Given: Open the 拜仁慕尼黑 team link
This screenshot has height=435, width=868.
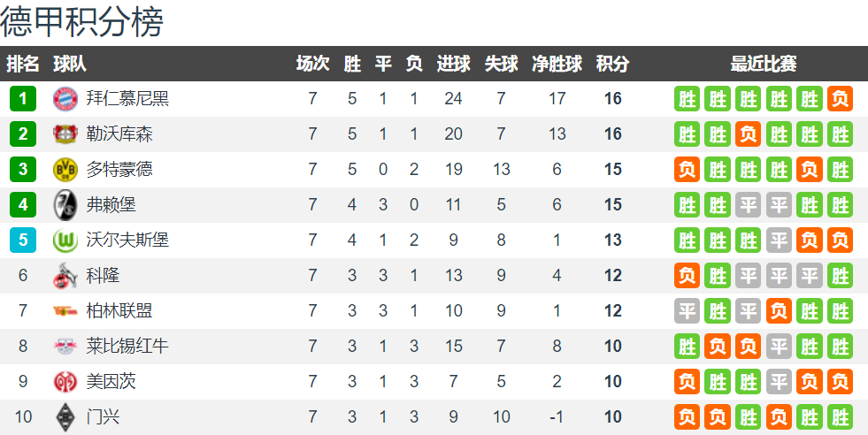Looking at the screenshot, I should [127, 98].
